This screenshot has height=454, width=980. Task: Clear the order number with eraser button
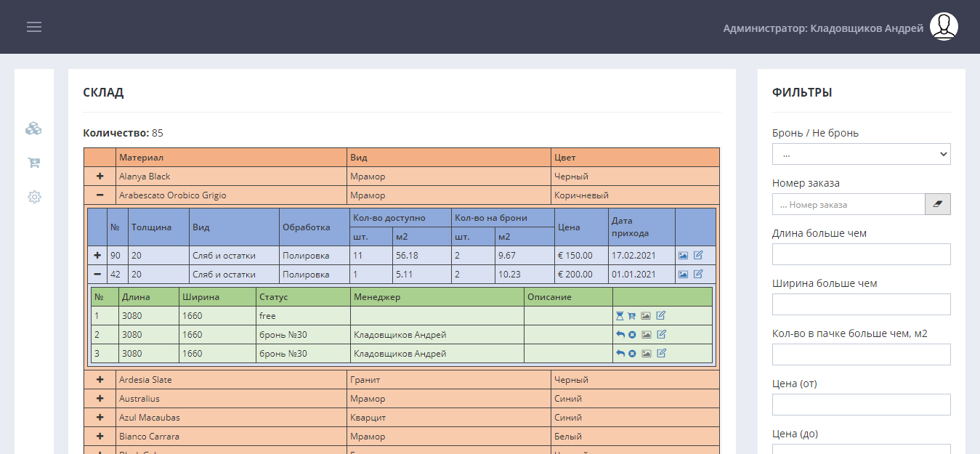tap(937, 204)
